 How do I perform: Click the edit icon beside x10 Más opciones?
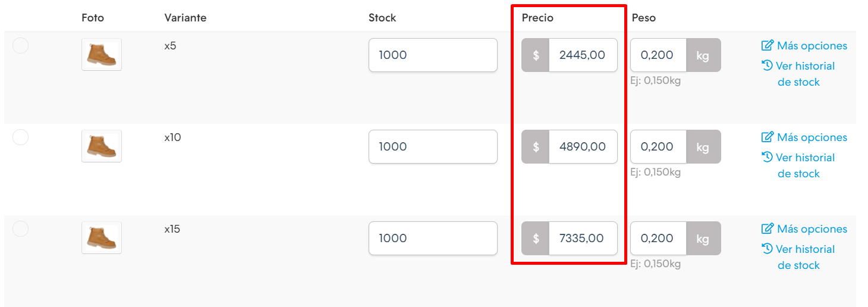(768, 137)
